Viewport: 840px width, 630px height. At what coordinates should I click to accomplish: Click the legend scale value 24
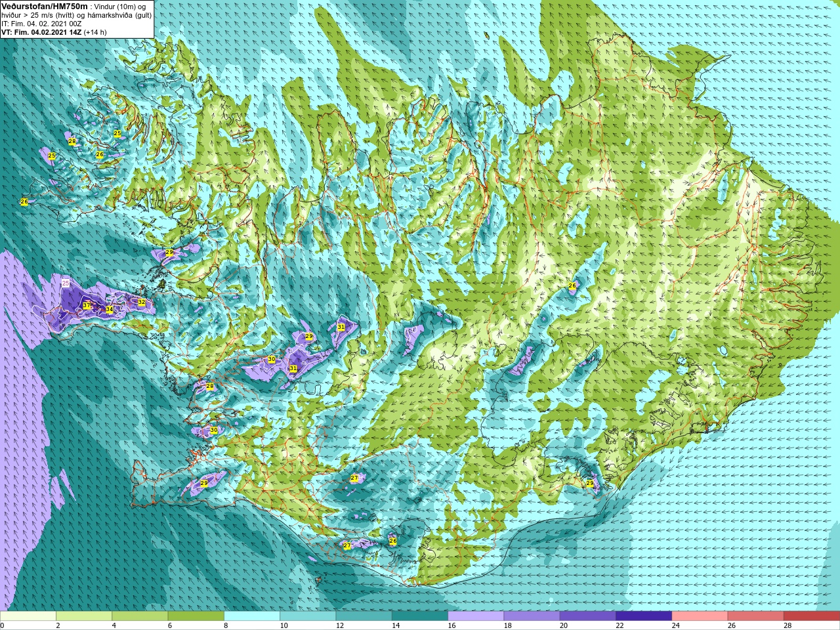(676, 625)
